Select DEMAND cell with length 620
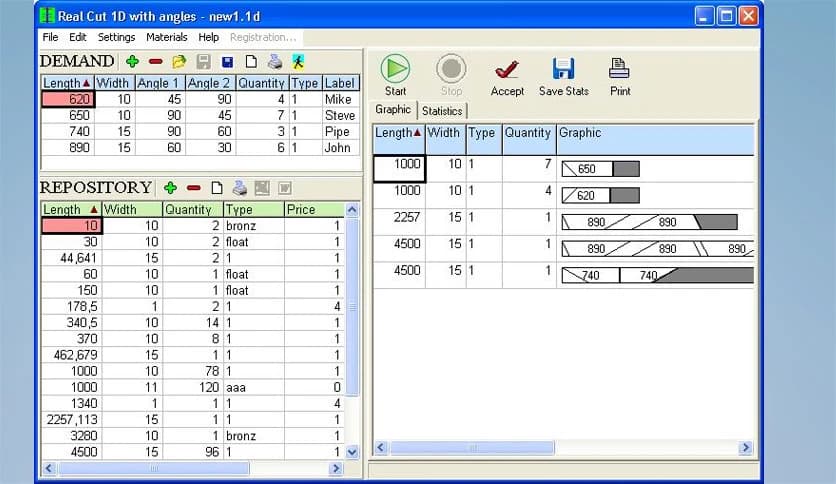Screen dimensions: 836x484 click(68, 99)
